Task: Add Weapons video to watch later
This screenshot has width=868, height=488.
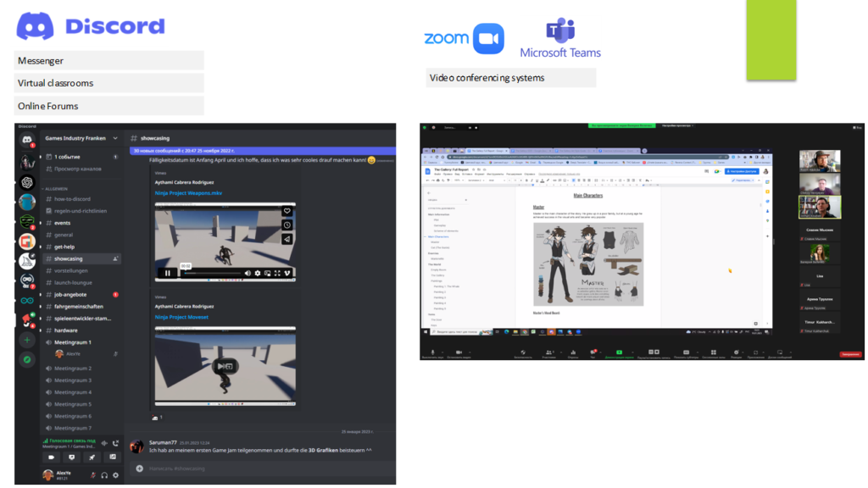Action: pyautogui.click(x=287, y=225)
